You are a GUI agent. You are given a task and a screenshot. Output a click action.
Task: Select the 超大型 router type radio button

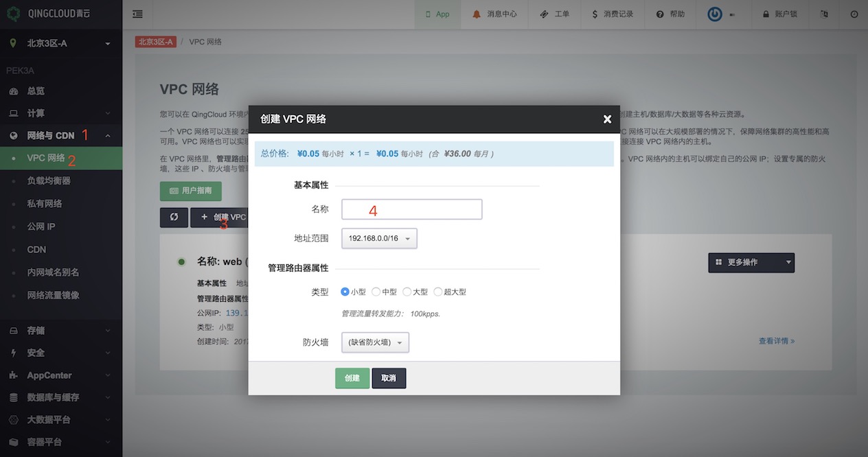438,292
